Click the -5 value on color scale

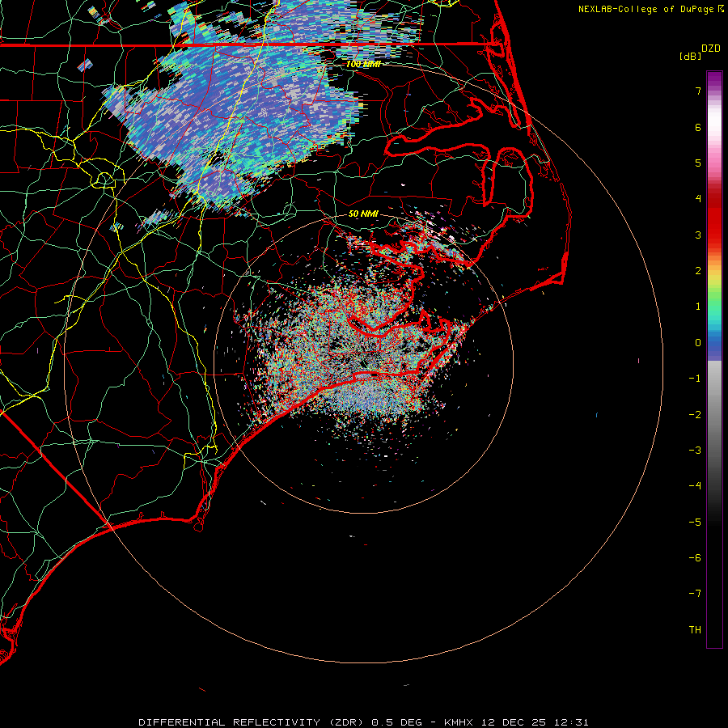pyautogui.click(x=695, y=523)
